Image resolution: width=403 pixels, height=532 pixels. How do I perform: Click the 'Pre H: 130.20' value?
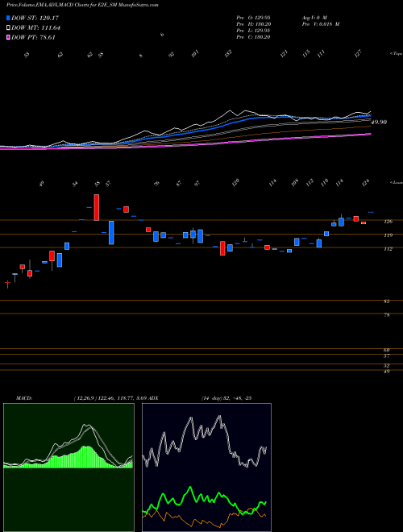click(253, 24)
